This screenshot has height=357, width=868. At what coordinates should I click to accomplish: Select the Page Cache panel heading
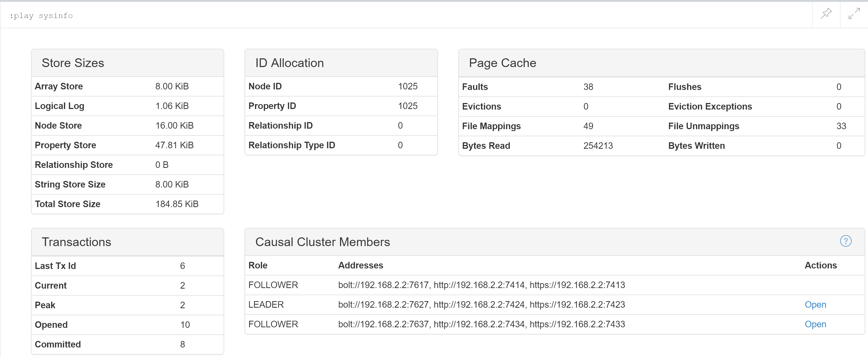(x=502, y=63)
